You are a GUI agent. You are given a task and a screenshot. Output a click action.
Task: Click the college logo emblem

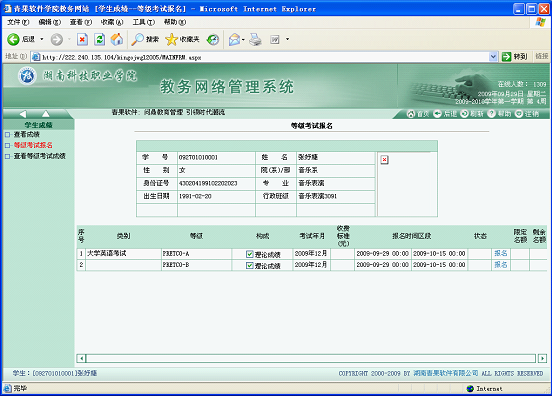click(27, 76)
